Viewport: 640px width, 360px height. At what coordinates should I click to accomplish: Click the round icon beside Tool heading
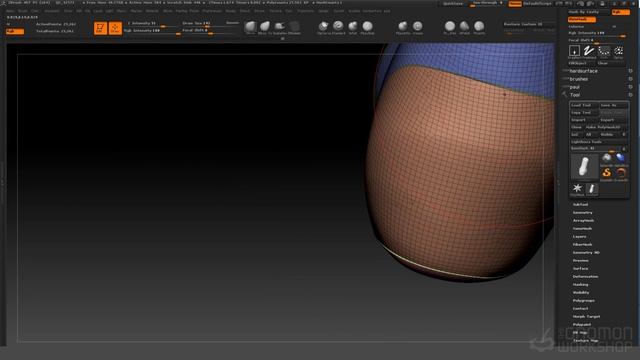coord(631,95)
